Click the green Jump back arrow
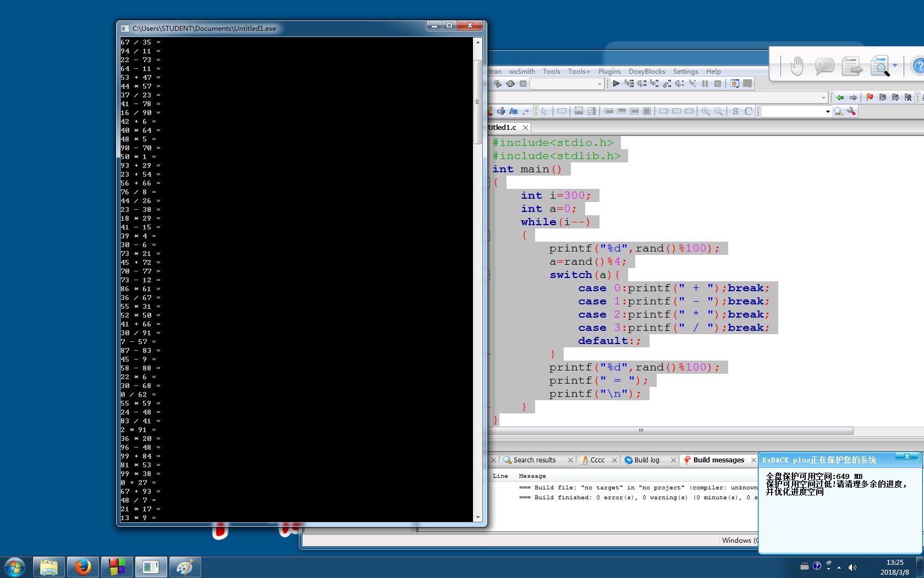The image size is (924, 578). pyautogui.click(x=840, y=97)
